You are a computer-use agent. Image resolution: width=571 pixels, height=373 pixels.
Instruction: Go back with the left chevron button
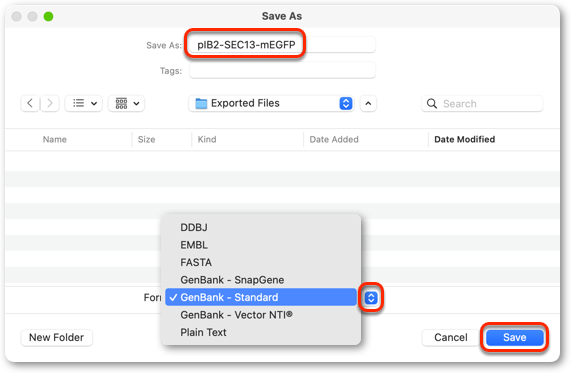(30, 103)
